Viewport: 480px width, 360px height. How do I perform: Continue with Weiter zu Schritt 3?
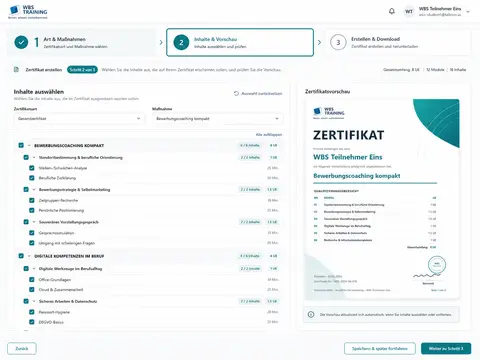pos(446,348)
